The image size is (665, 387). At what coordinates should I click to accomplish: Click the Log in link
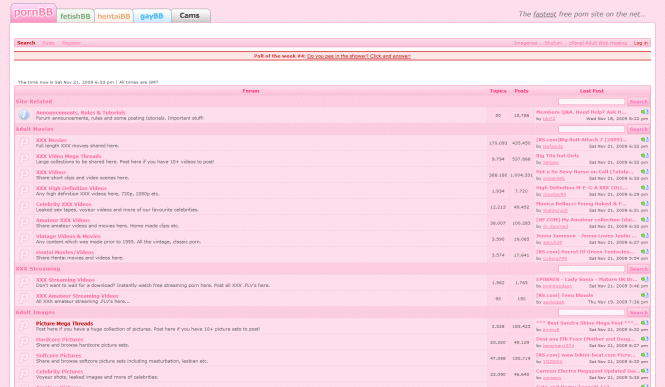pyautogui.click(x=640, y=43)
